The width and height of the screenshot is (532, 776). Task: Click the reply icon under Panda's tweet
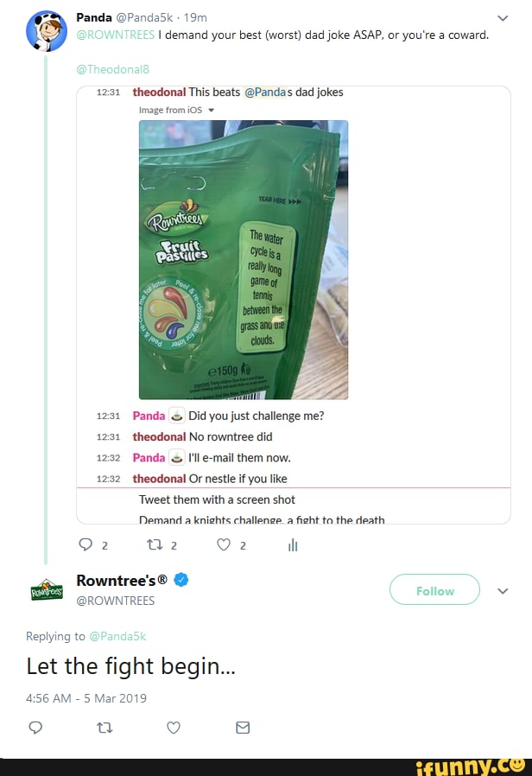84,545
